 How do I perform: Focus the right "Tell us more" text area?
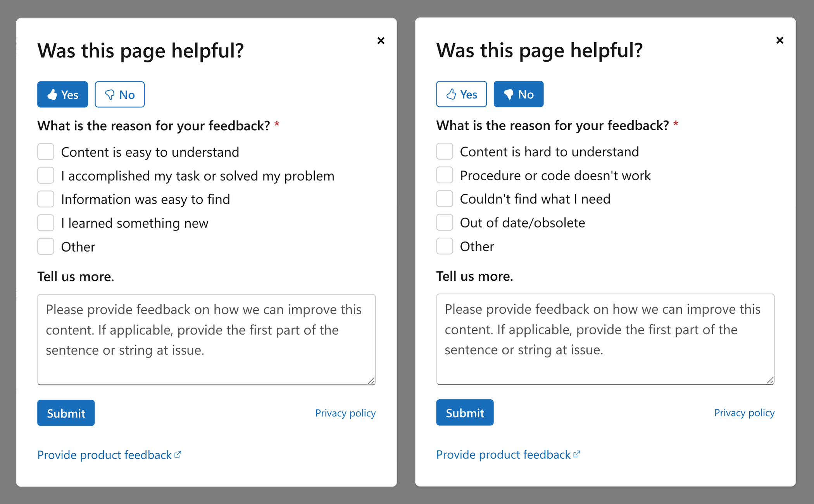(x=605, y=339)
